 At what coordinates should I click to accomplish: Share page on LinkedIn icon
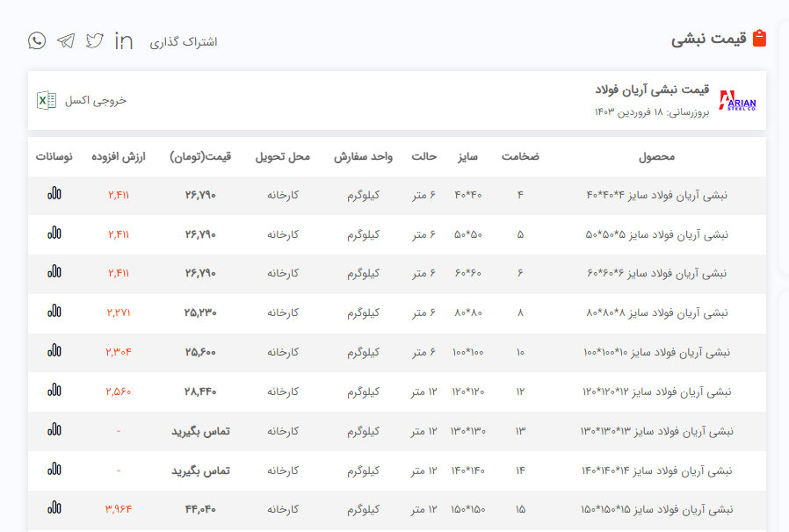click(x=124, y=40)
